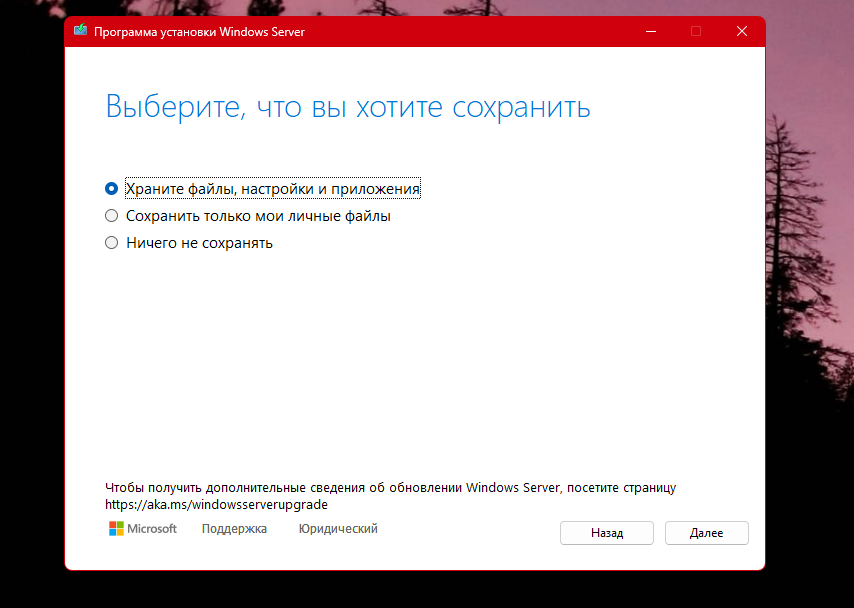Close the Windows Server setup window
854x608 pixels.
[x=742, y=31]
